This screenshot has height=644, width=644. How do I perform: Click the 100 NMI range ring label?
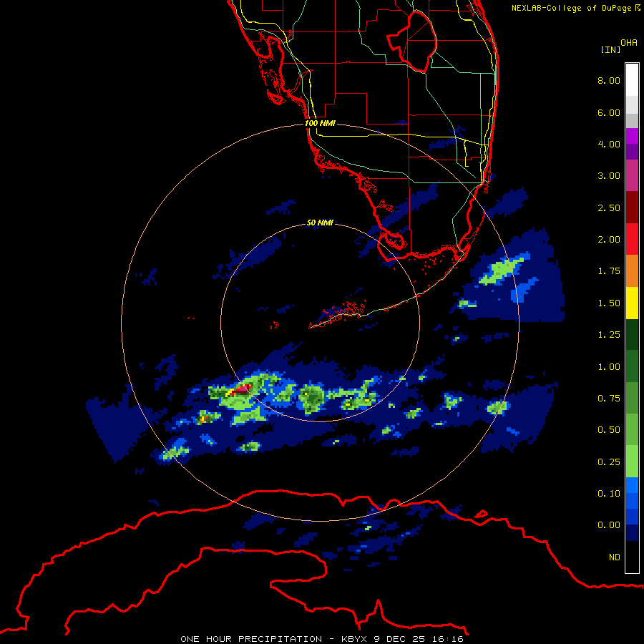(x=320, y=123)
